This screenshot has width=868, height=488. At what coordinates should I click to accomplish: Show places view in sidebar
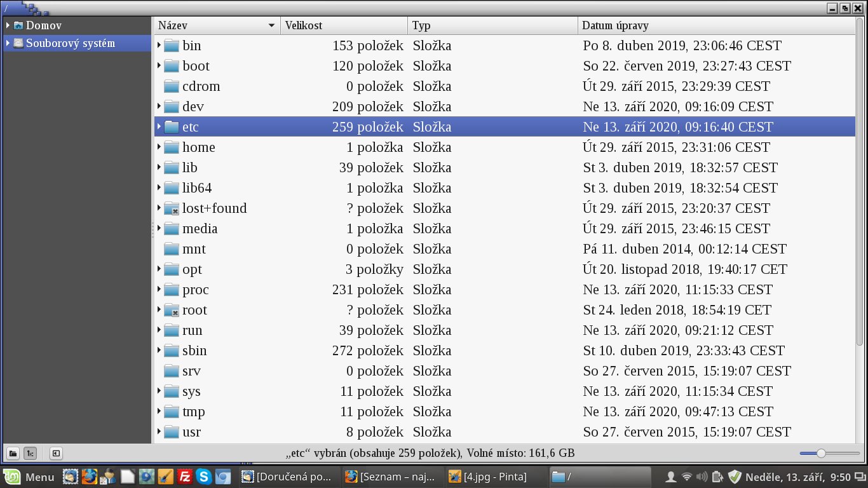tap(13, 454)
